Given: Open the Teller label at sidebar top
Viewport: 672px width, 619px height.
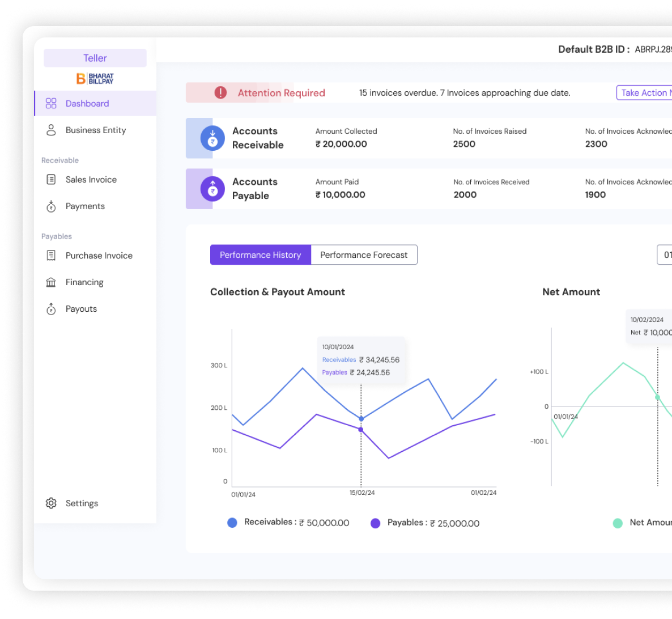Looking at the screenshot, I should click(95, 58).
